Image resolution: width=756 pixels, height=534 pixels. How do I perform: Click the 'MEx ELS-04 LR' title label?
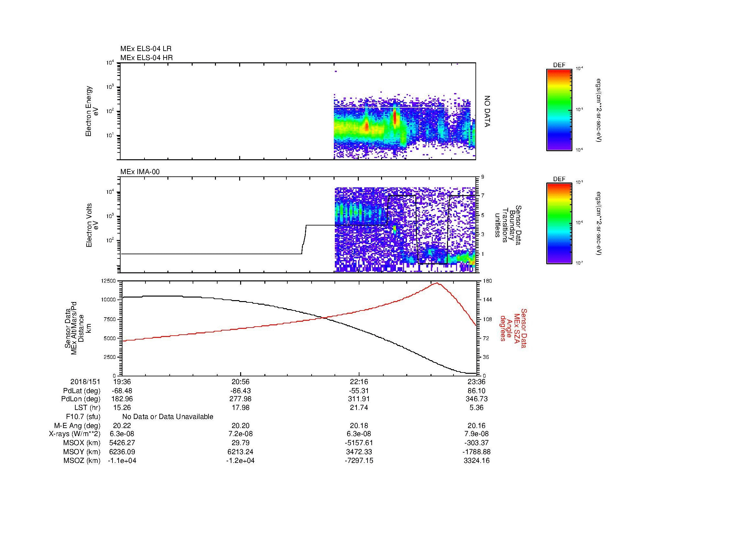point(145,49)
